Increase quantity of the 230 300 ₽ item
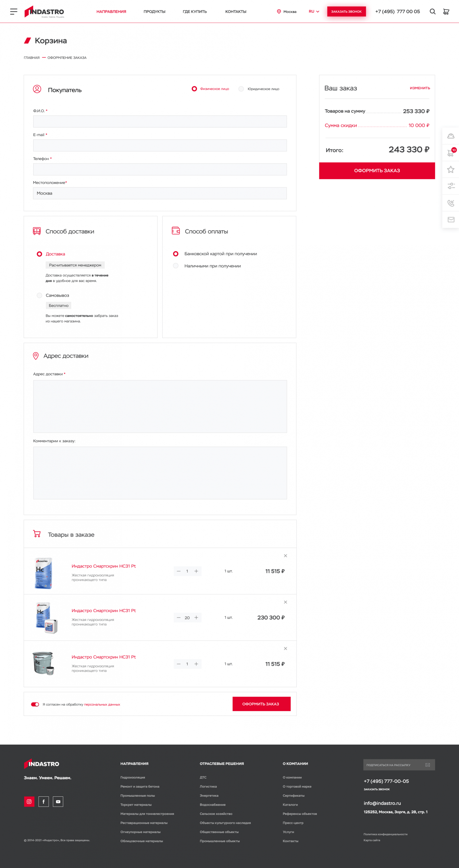The width and height of the screenshot is (459, 868). [x=196, y=618]
